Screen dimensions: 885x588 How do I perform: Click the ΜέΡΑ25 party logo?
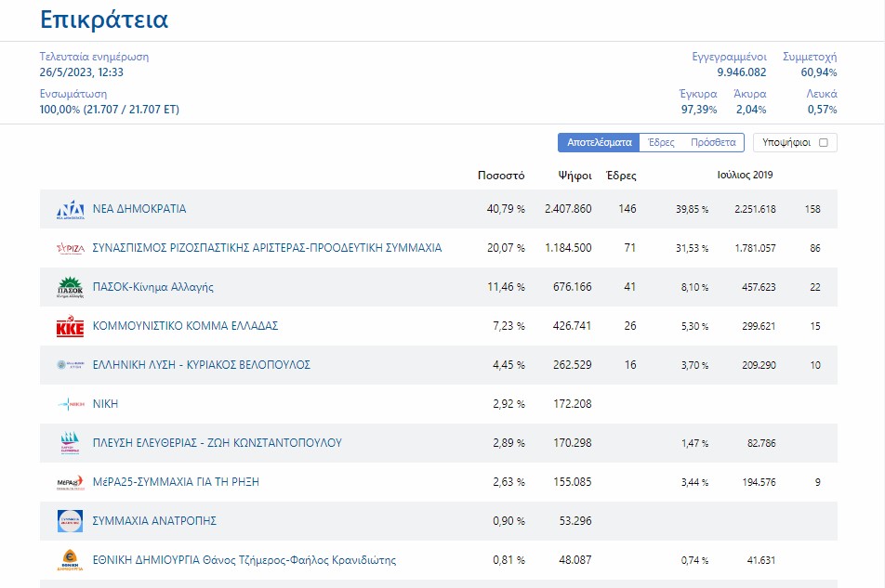[71, 482]
